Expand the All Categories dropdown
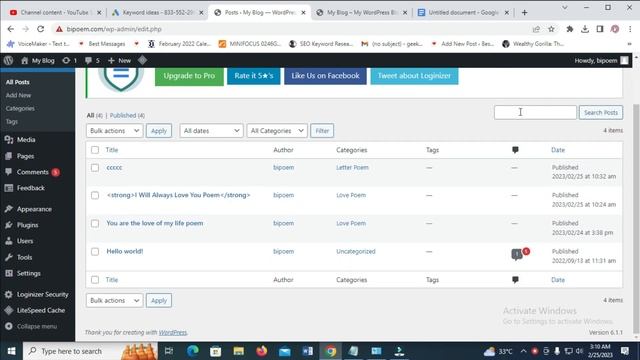Viewport: 640px width, 360px height. (x=277, y=131)
